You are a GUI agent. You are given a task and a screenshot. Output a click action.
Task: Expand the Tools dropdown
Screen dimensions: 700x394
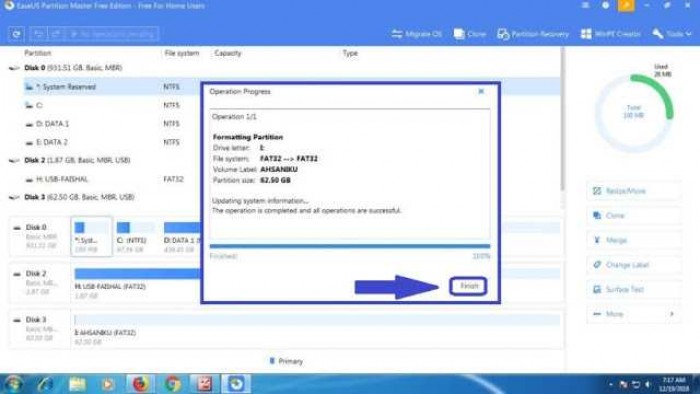672,34
